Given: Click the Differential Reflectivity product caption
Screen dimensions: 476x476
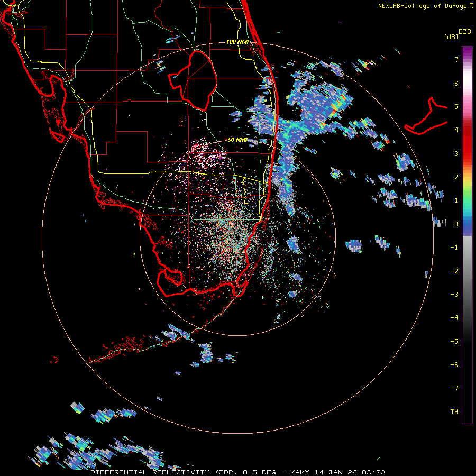Looking at the screenshot, I should [237, 472].
